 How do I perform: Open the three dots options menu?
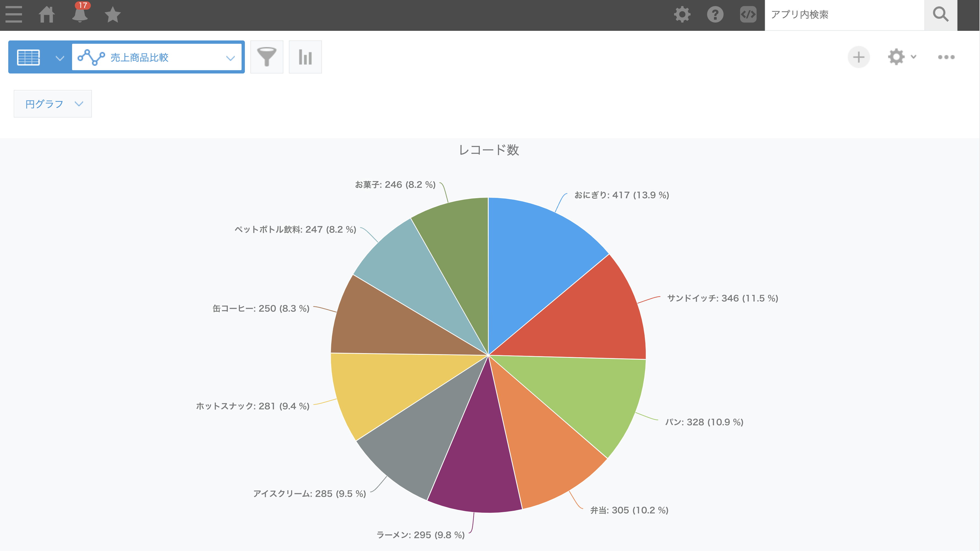[x=946, y=57]
